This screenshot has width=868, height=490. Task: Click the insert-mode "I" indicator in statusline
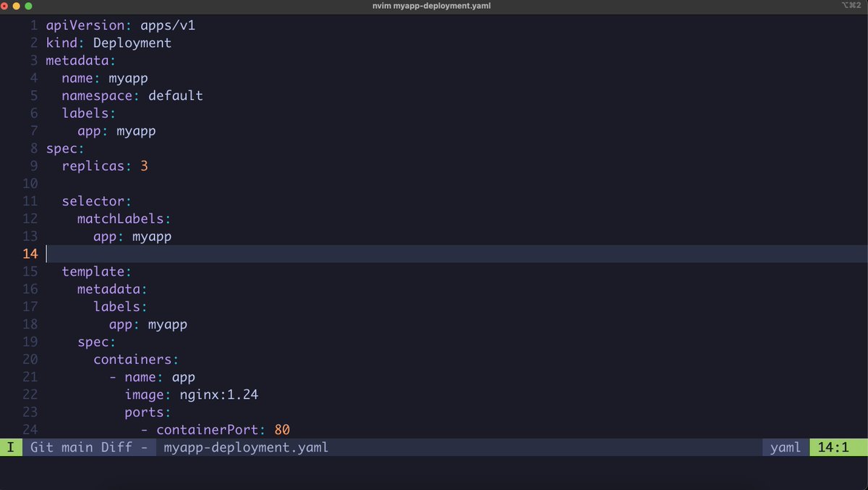10,447
